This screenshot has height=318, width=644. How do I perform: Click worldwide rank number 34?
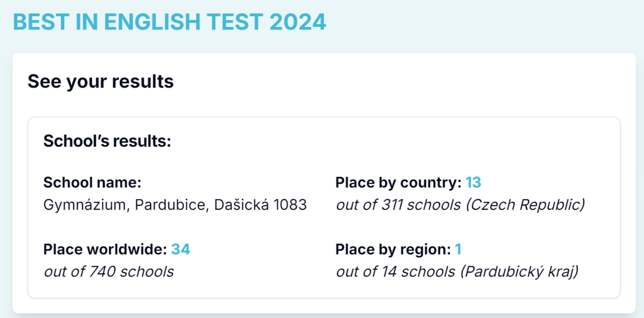click(x=180, y=249)
